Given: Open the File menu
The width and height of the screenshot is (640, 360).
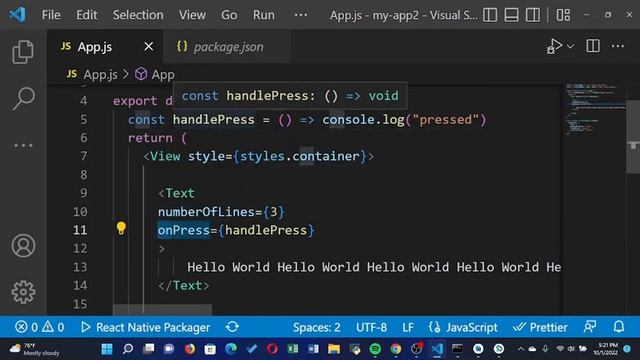Looking at the screenshot, I should 51,15.
